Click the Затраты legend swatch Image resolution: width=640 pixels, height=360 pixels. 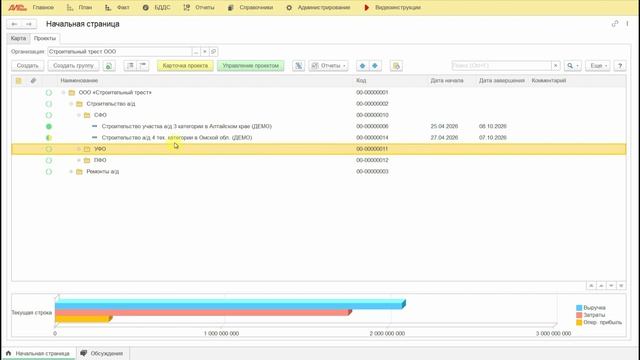579,315
